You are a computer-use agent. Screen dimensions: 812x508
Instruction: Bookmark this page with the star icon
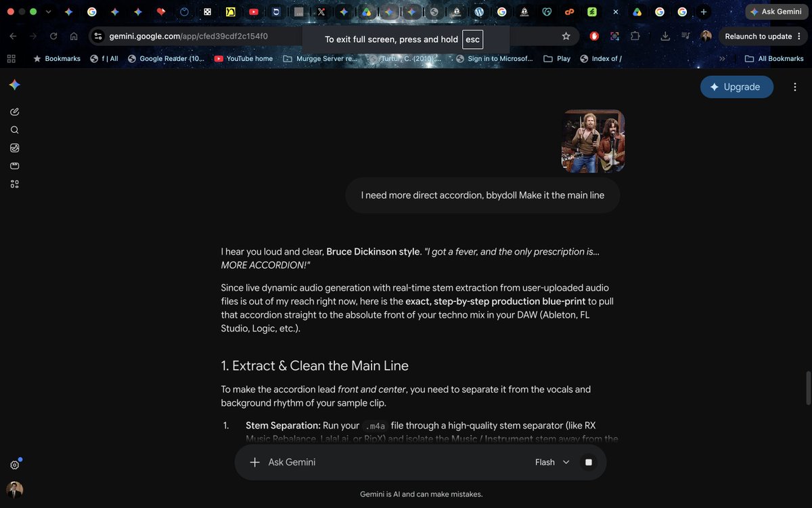pyautogui.click(x=566, y=37)
